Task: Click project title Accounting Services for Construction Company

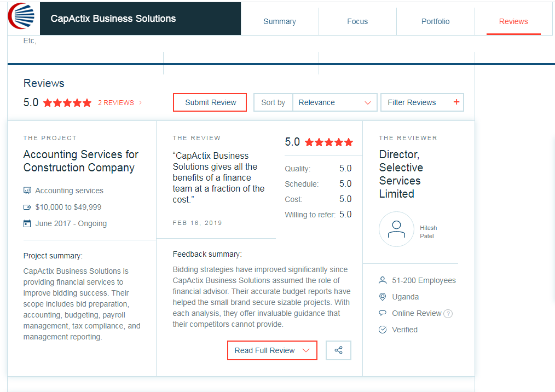Action: [80, 161]
